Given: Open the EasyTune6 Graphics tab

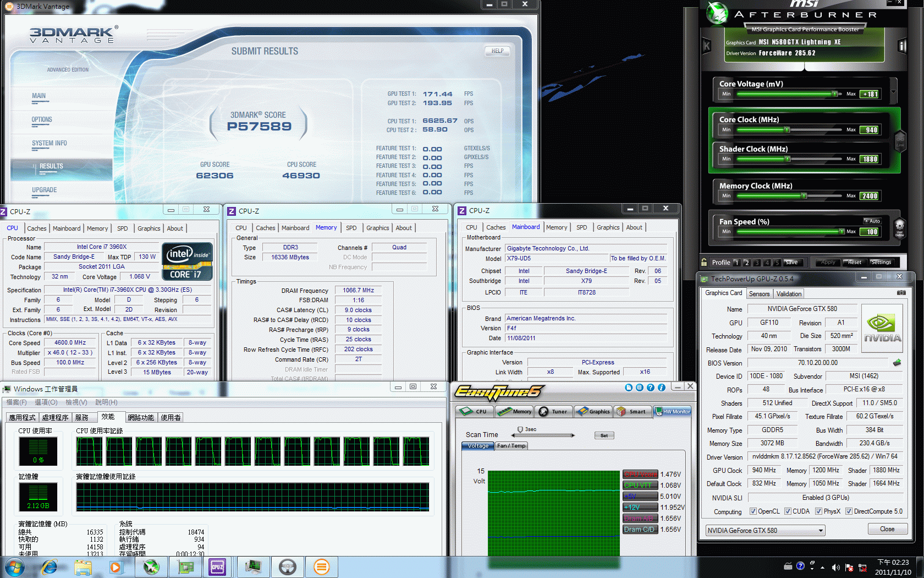Looking at the screenshot, I should point(593,411).
